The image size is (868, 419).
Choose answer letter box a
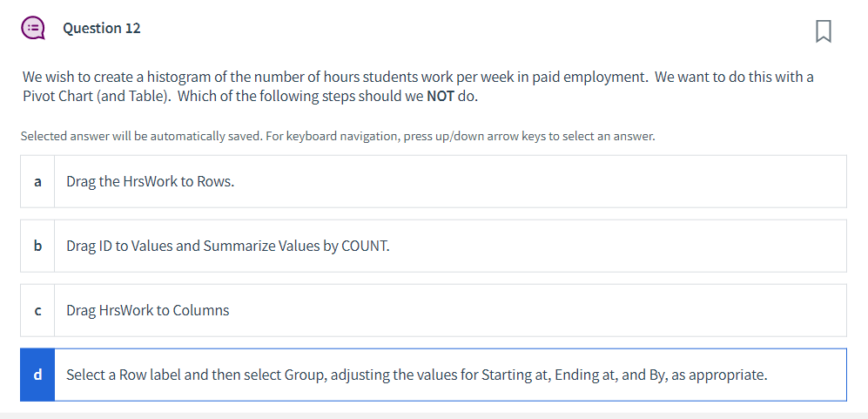pyautogui.click(x=37, y=182)
